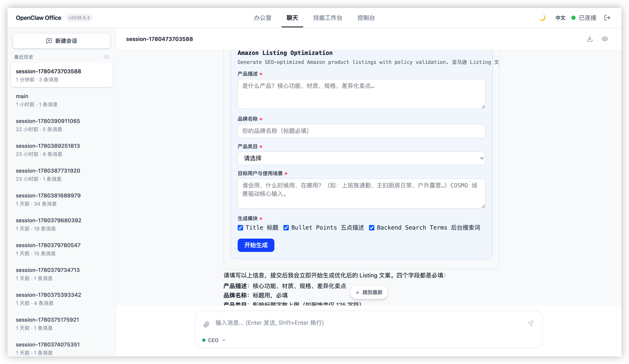Open session-1780379734713 in history
Screen dimensions: 629x364
coord(61,274)
